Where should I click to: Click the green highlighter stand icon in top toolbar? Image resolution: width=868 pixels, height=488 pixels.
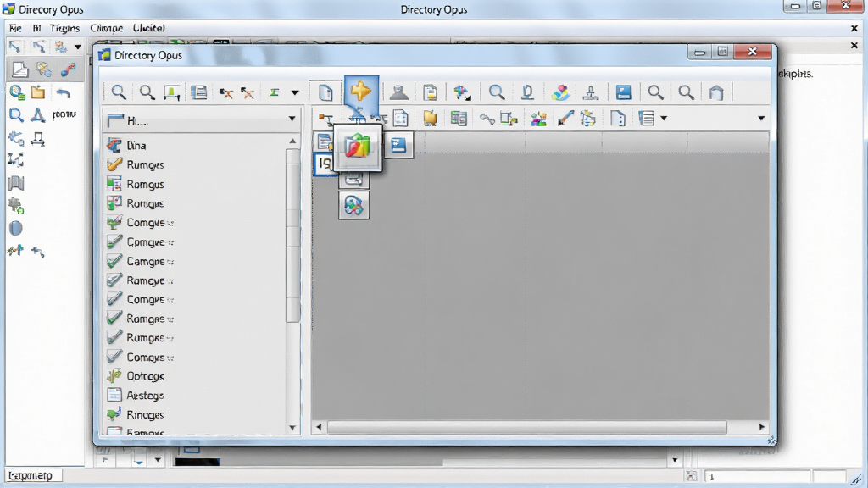click(171, 92)
